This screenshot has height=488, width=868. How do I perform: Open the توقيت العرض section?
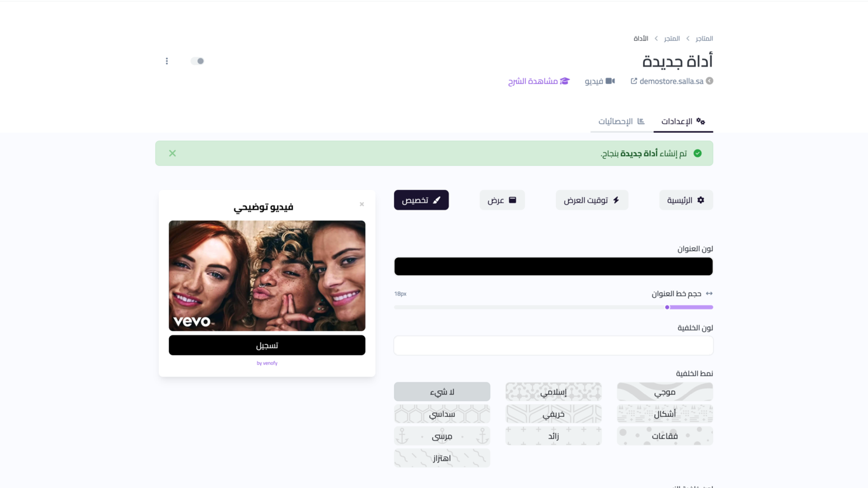tap(592, 200)
